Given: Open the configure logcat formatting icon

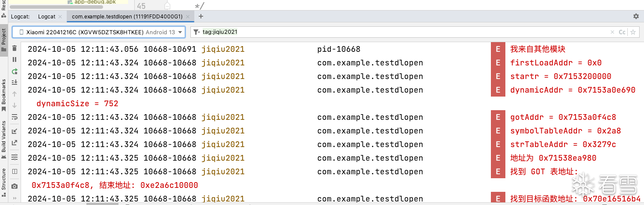Looking at the screenshot, I should (x=14, y=157).
